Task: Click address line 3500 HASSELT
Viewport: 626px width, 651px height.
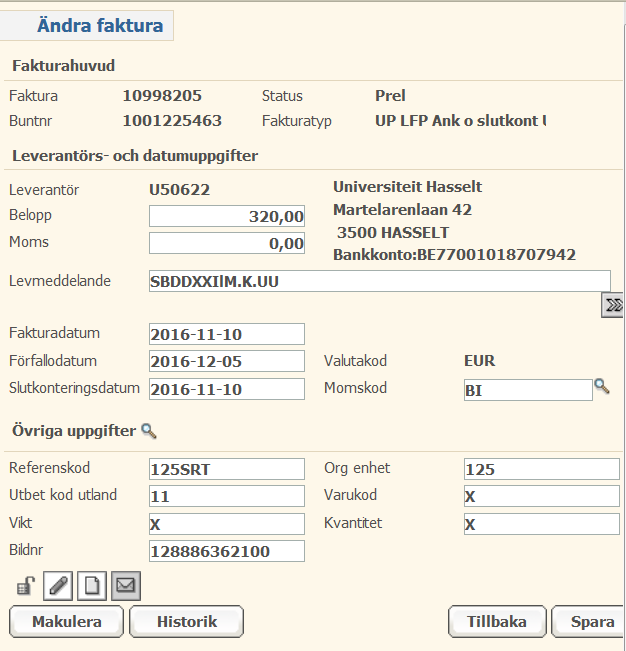Action: tap(393, 232)
